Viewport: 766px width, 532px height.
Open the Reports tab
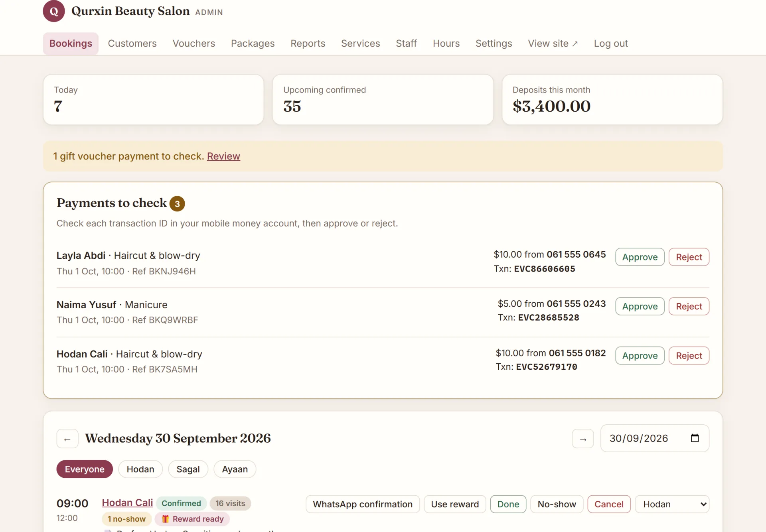pos(308,43)
